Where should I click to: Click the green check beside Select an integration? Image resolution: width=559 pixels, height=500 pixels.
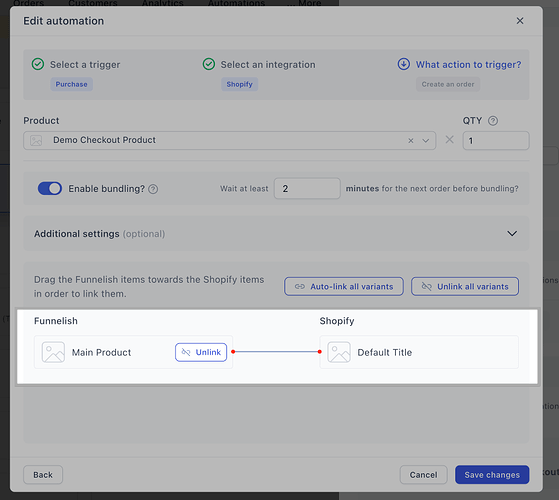[209, 65]
